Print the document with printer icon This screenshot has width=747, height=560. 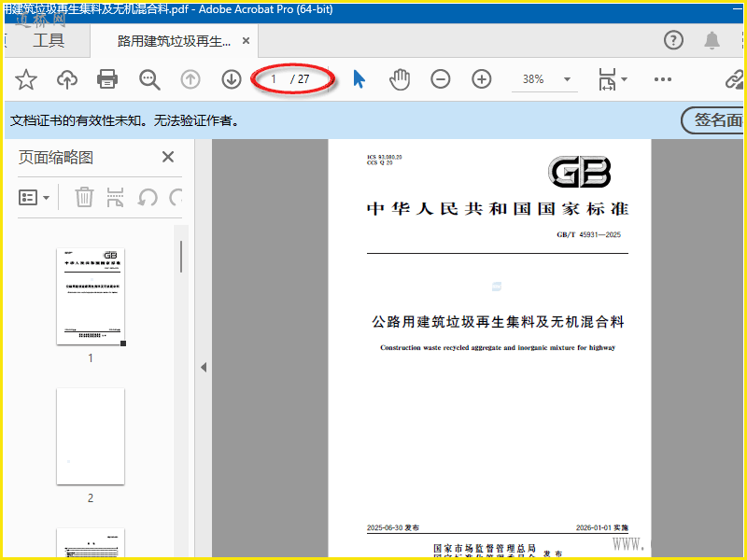[107, 79]
